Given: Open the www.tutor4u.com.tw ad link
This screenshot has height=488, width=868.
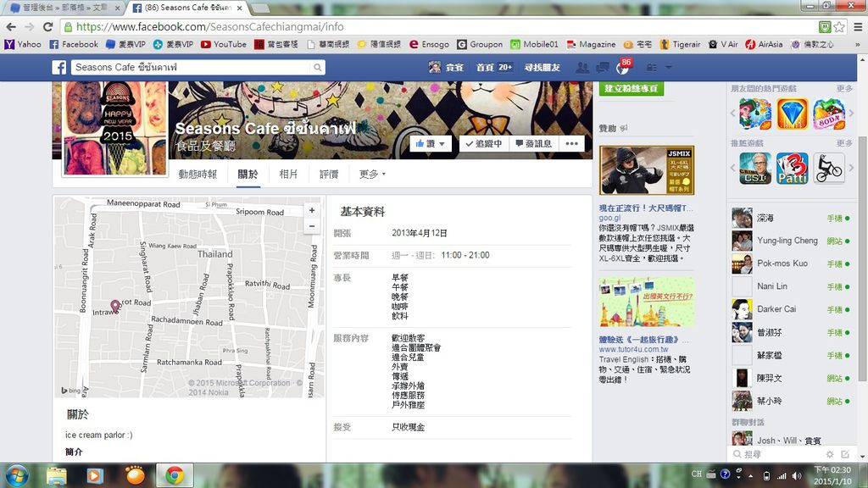Looking at the screenshot, I should [x=633, y=350].
